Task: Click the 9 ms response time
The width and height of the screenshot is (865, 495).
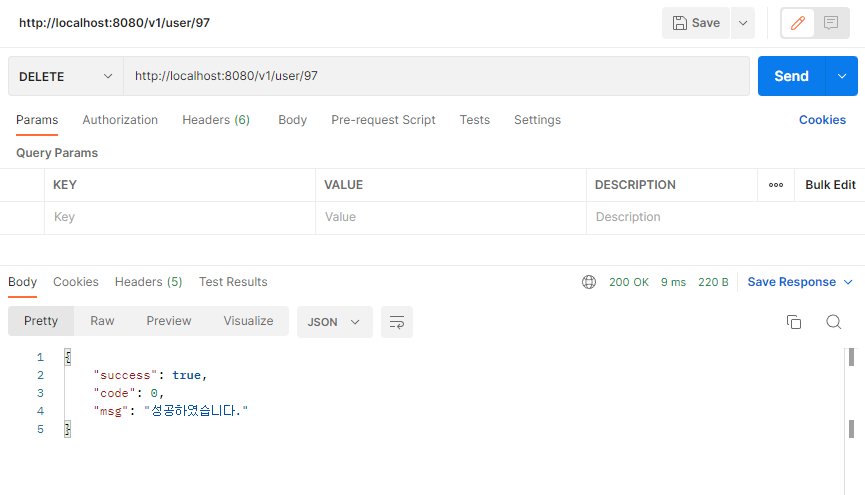Action: (x=674, y=282)
